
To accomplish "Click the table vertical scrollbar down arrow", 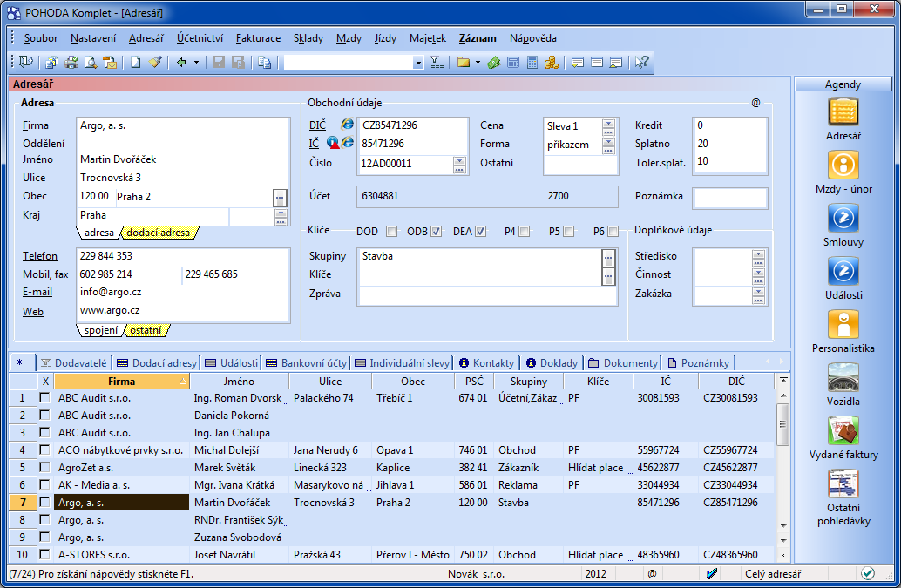I will coord(782,526).
